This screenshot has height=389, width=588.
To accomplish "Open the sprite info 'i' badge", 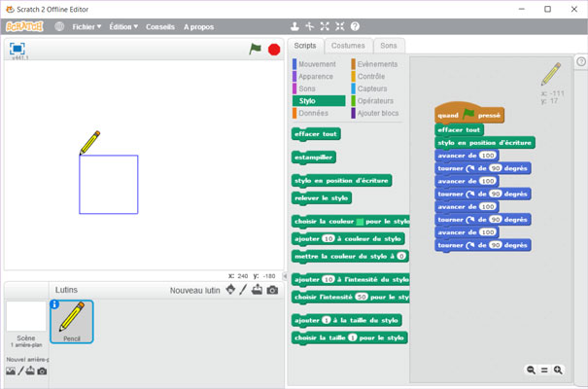I will 55,304.
